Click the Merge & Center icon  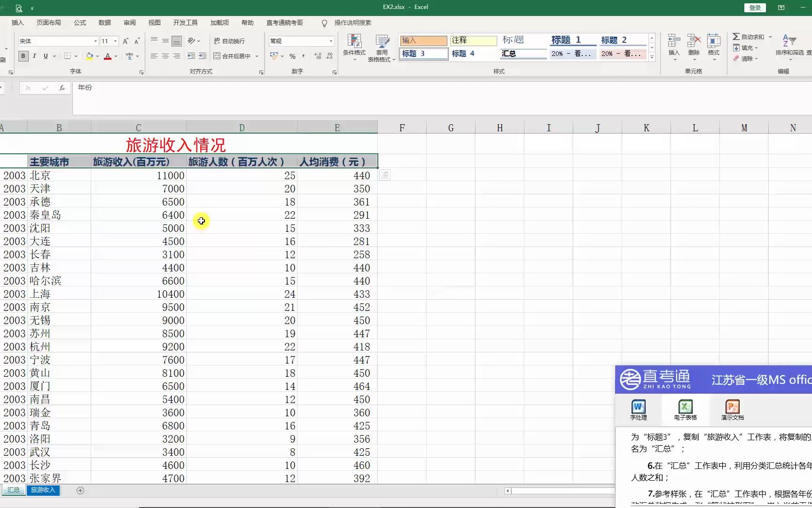pos(234,56)
